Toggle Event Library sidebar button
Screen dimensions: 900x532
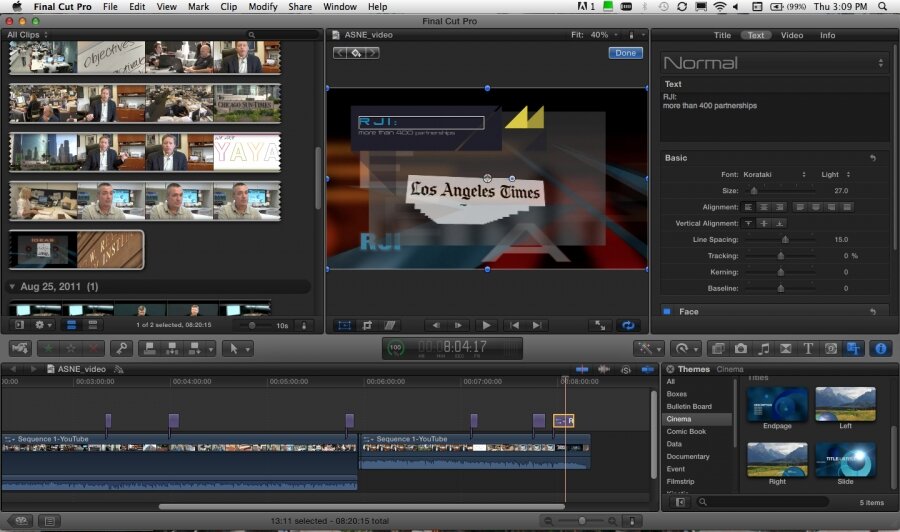click(x=20, y=325)
